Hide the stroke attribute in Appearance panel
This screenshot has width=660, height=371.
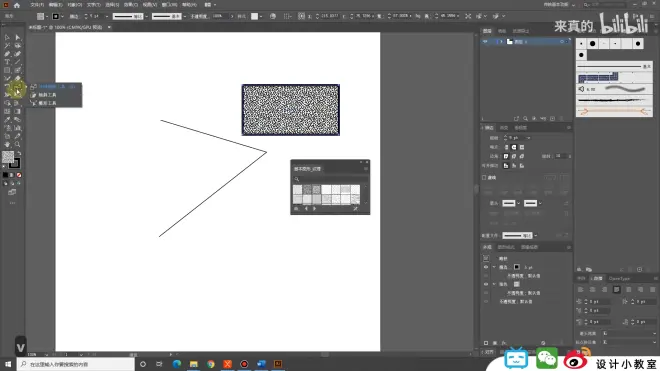[x=486, y=267]
